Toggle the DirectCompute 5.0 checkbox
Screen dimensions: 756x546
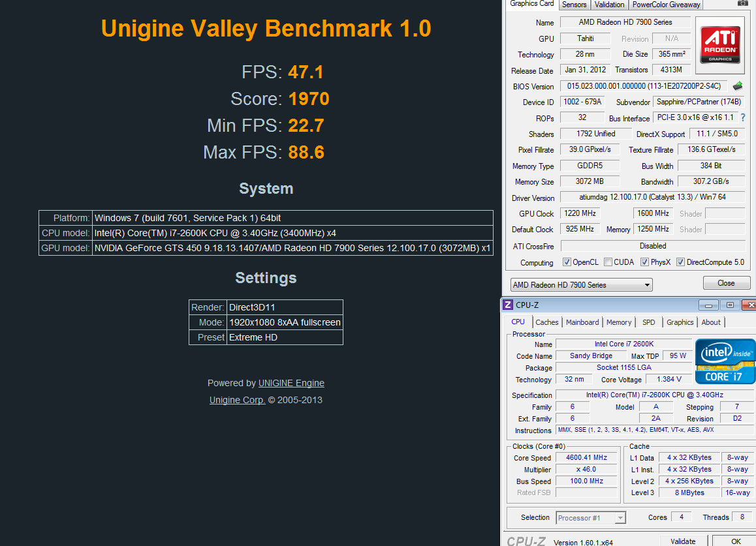tap(680, 262)
